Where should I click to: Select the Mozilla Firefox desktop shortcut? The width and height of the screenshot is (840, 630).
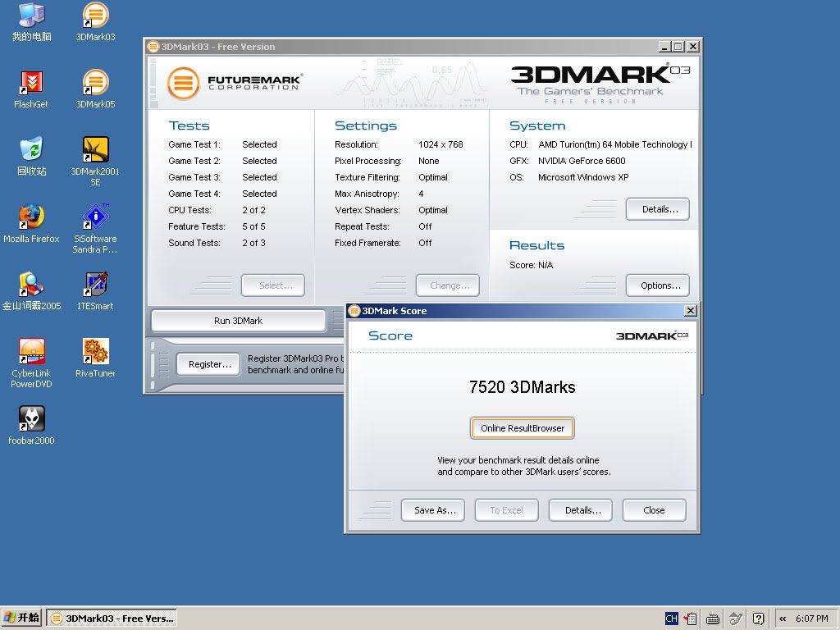pos(32,223)
